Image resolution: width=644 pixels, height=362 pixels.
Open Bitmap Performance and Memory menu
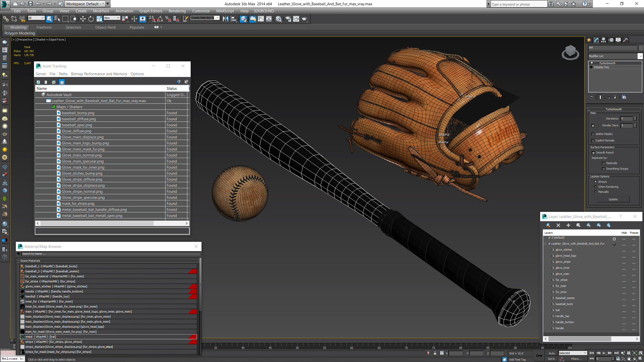point(99,74)
